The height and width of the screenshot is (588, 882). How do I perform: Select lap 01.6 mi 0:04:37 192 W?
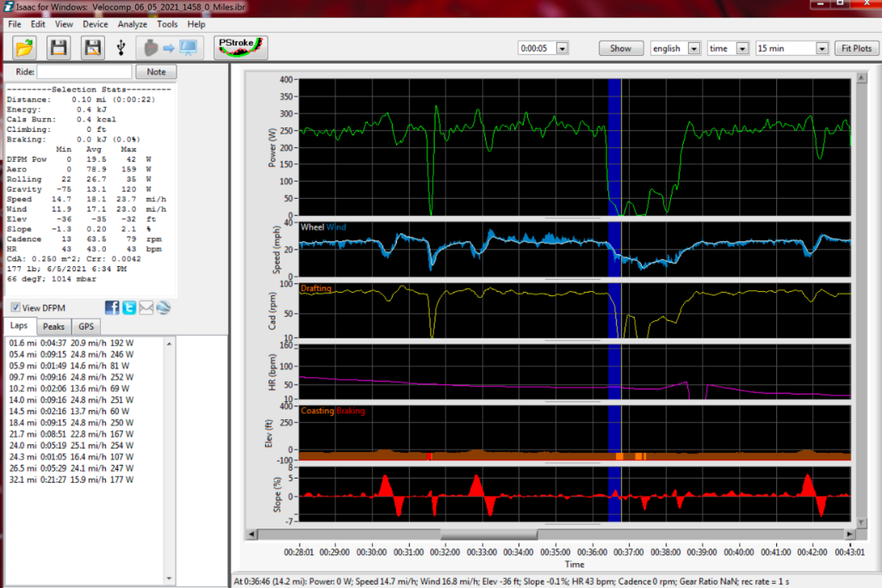point(71,343)
